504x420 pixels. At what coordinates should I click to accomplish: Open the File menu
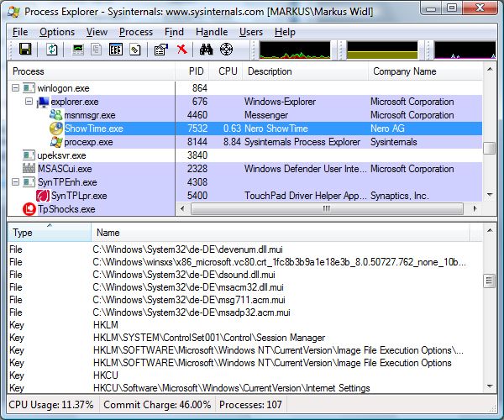pyautogui.click(x=20, y=32)
